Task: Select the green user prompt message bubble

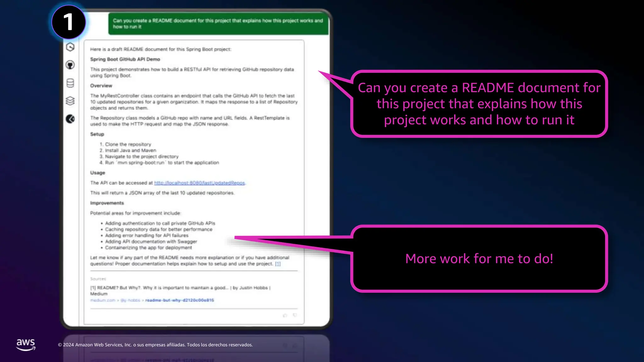Action: click(218, 24)
